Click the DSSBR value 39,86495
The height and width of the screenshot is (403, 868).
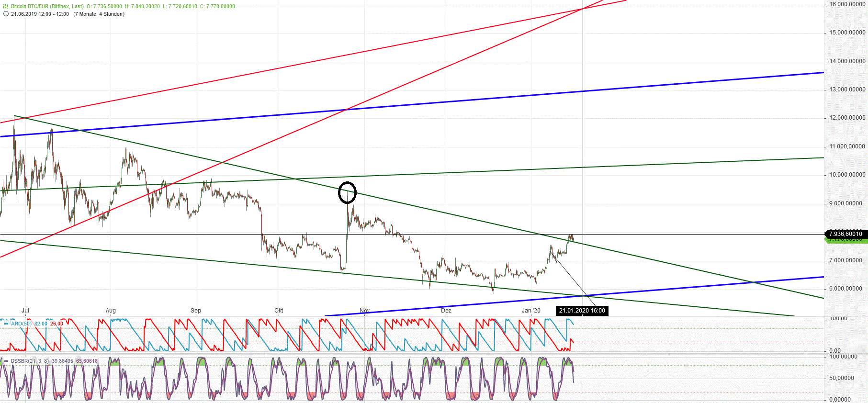pyautogui.click(x=62, y=361)
